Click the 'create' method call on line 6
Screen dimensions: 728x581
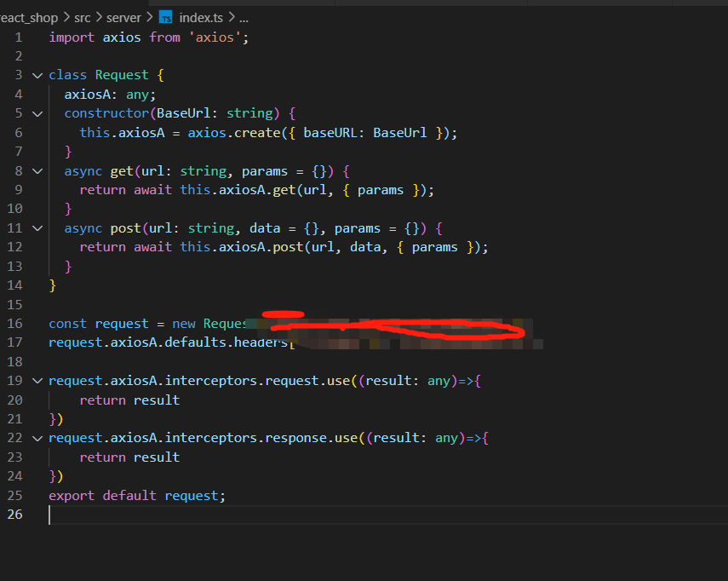(257, 133)
